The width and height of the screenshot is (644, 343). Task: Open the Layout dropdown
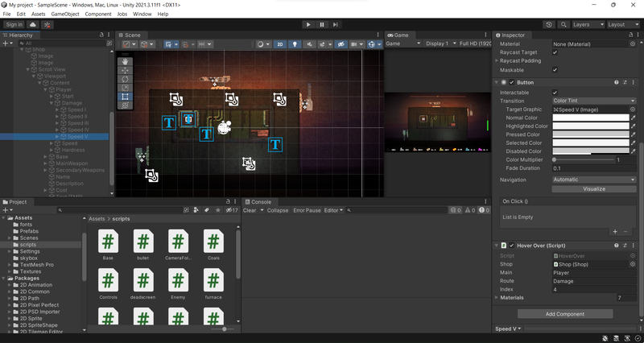point(622,24)
